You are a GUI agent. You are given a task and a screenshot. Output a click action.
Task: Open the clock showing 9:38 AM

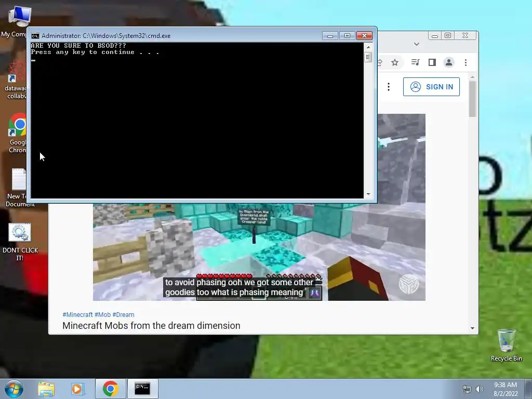(506, 389)
